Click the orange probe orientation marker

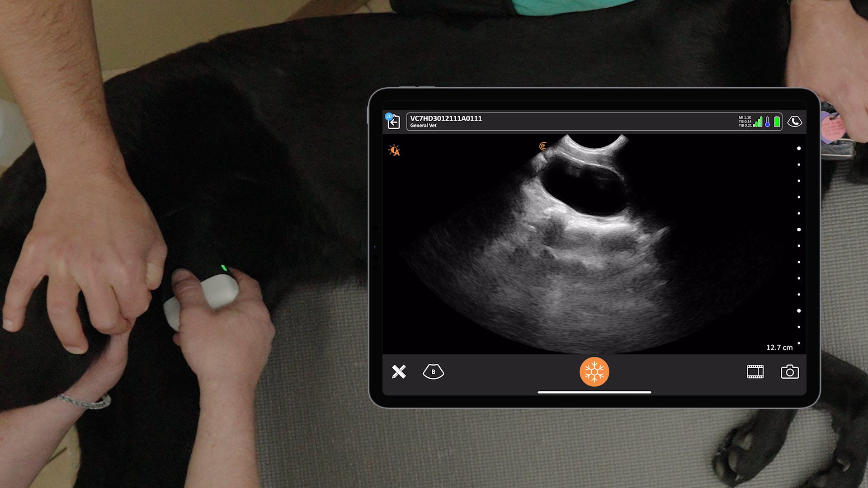pyautogui.click(x=543, y=146)
